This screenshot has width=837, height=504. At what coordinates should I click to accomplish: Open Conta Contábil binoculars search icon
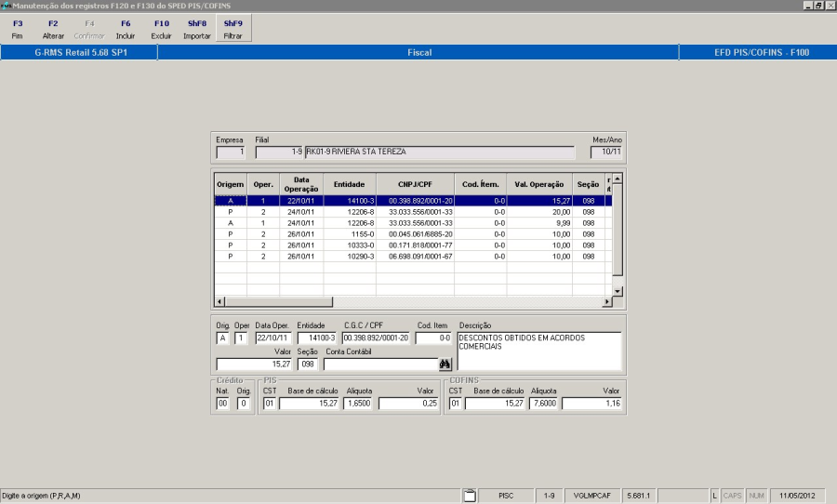[445, 365]
